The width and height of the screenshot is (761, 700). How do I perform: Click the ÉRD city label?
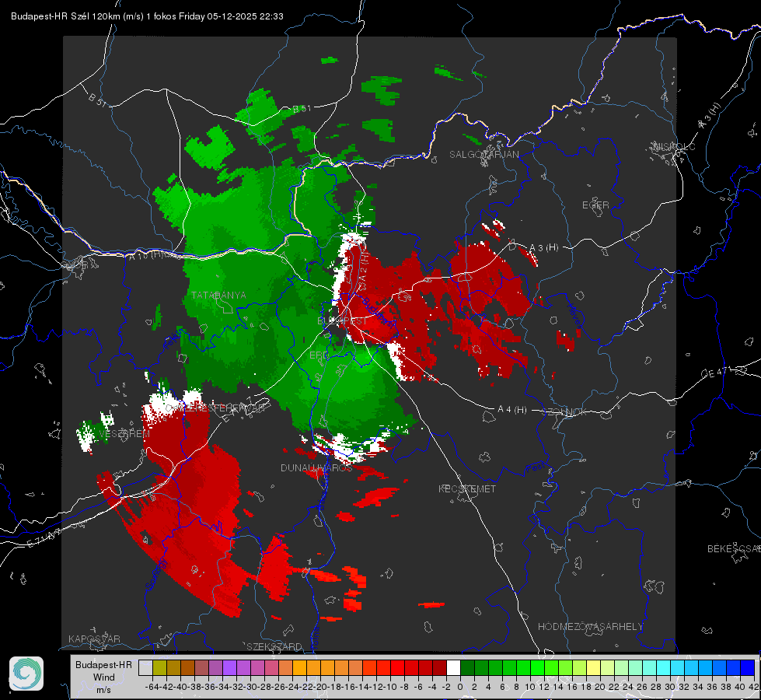pos(319,355)
